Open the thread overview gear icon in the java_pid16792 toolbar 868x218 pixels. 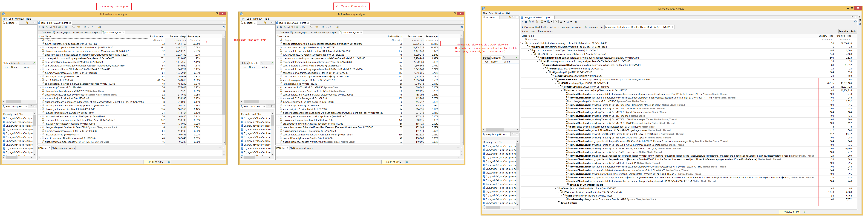(x=54, y=27)
